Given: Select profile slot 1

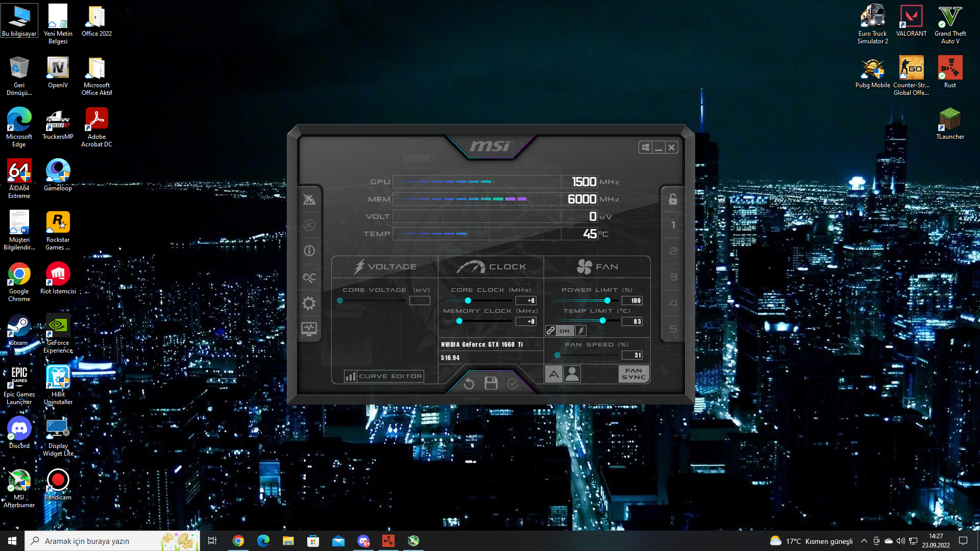Looking at the screenshot, I should [x=673, y=225].
